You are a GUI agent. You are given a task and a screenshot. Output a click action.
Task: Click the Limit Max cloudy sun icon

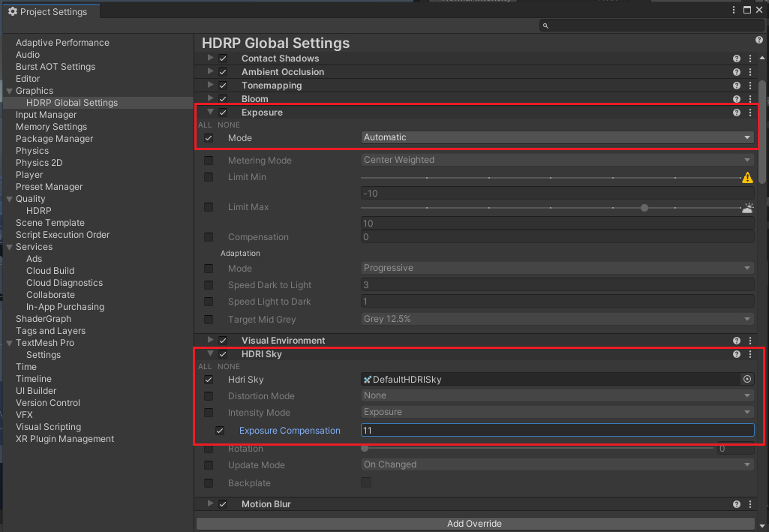(747, 208)
